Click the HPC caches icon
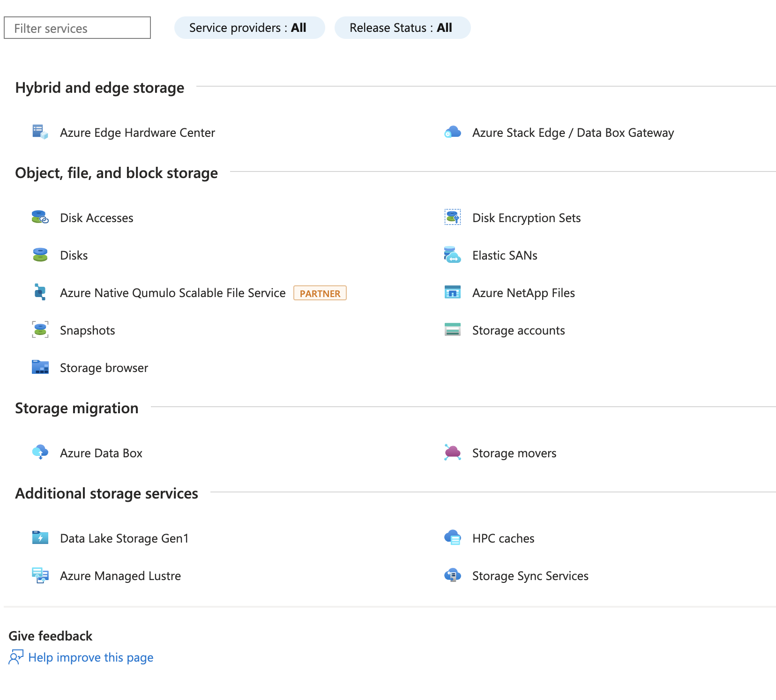This screenshot has height=700, width=776. [453, 538]
